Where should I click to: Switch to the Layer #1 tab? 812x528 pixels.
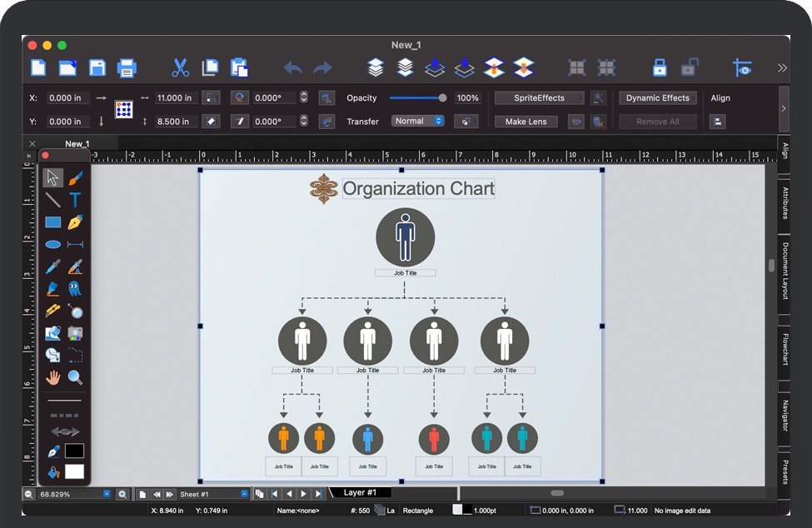[x=360, y=493]
